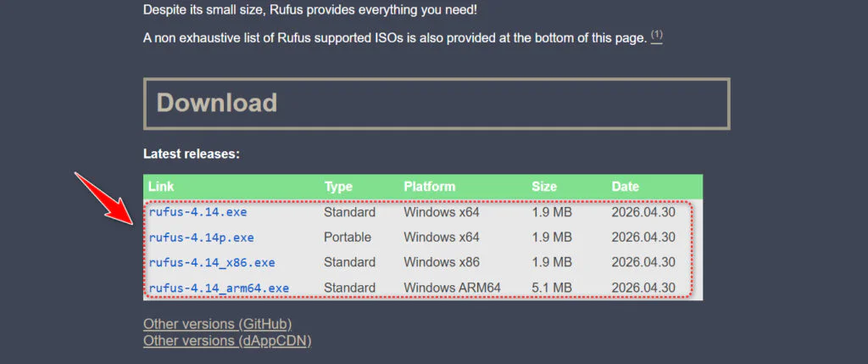Click the Type column header
The image size is (868, 364).
[338, 187]
